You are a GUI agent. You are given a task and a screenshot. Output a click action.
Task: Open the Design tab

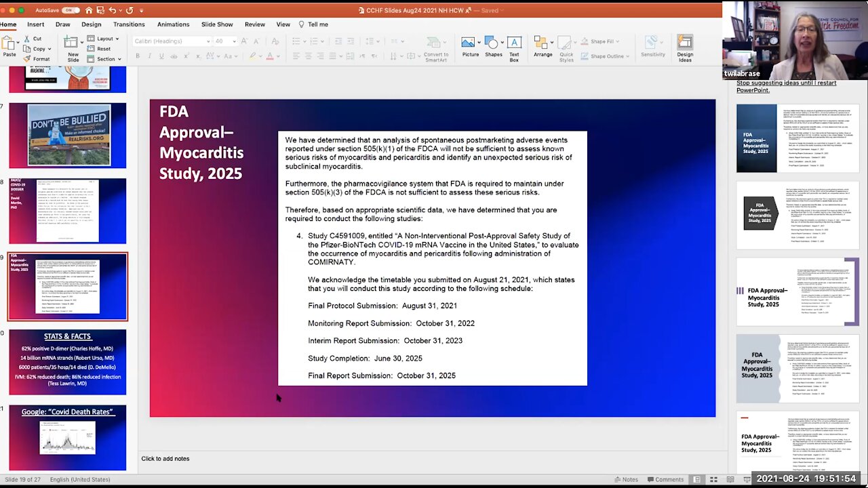click(92, 24)
